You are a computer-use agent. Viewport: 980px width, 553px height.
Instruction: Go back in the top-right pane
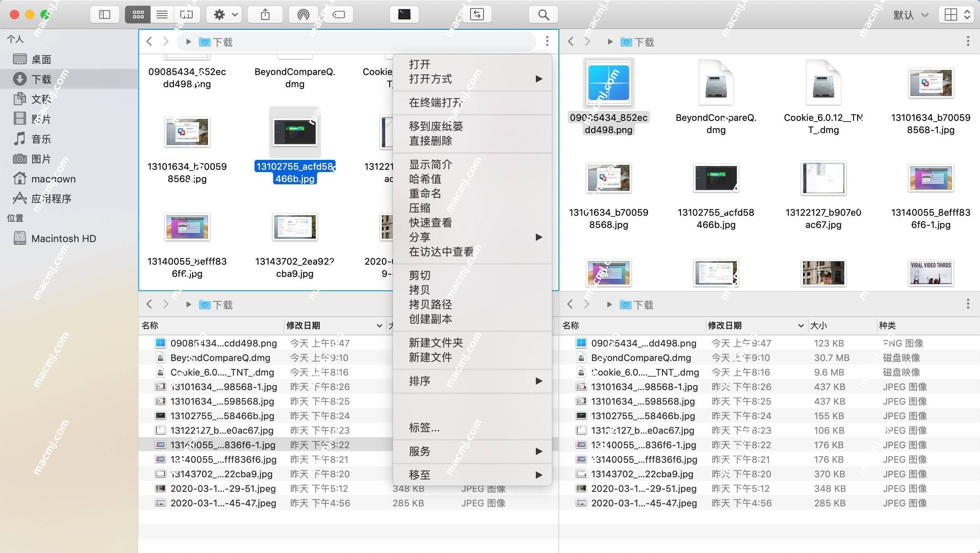pos(571,41)
